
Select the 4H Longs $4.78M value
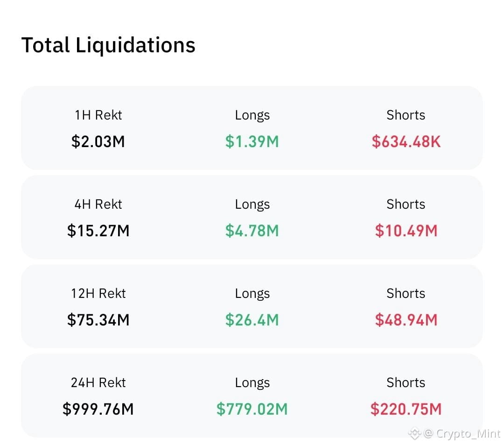(x=252, y=231)
